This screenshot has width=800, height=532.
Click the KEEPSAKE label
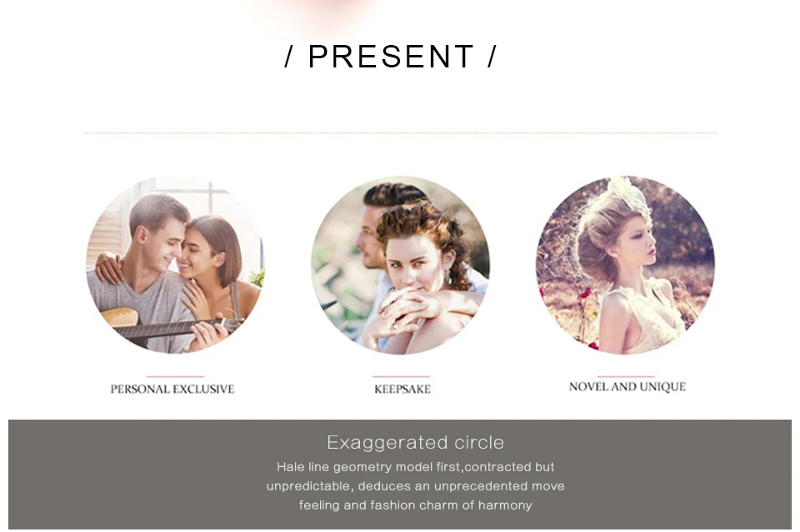click(402, 390)
